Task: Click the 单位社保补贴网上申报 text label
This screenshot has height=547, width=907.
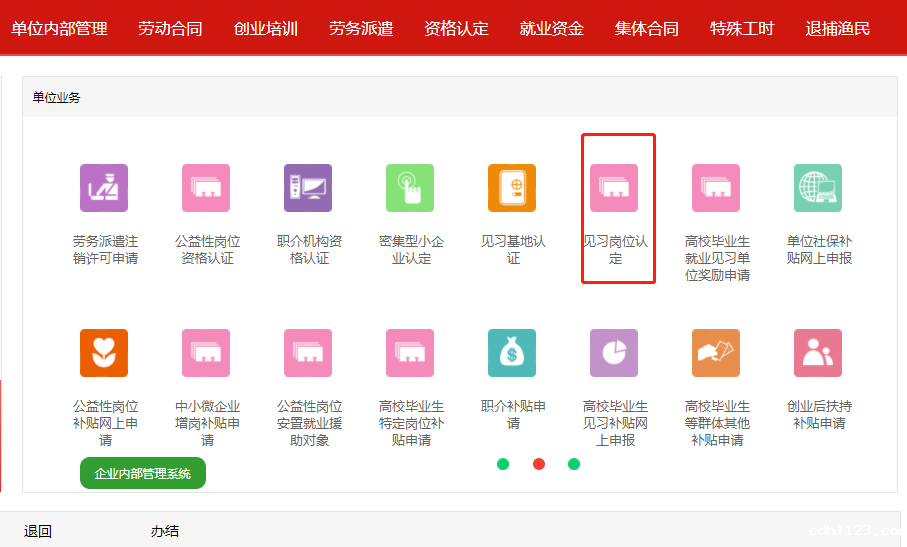Action: tap(819, 250)
